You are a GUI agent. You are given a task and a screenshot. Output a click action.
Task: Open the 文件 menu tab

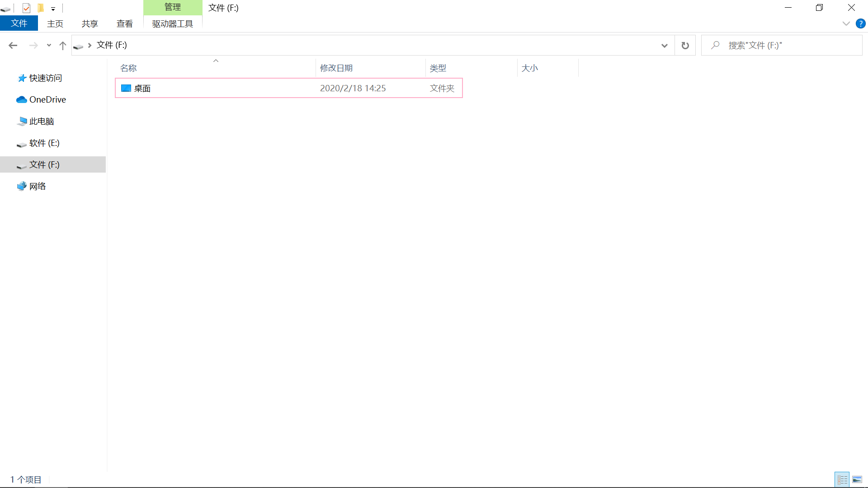19,23
